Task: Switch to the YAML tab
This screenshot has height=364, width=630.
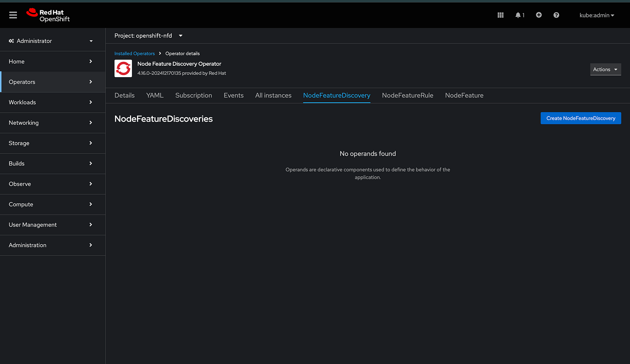Action: pos(155,96)
